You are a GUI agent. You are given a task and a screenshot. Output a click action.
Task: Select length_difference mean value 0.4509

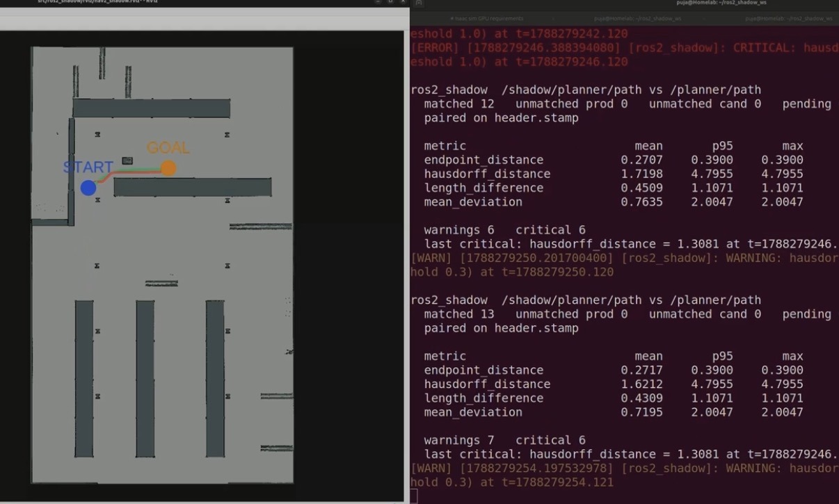coord(641,188)
